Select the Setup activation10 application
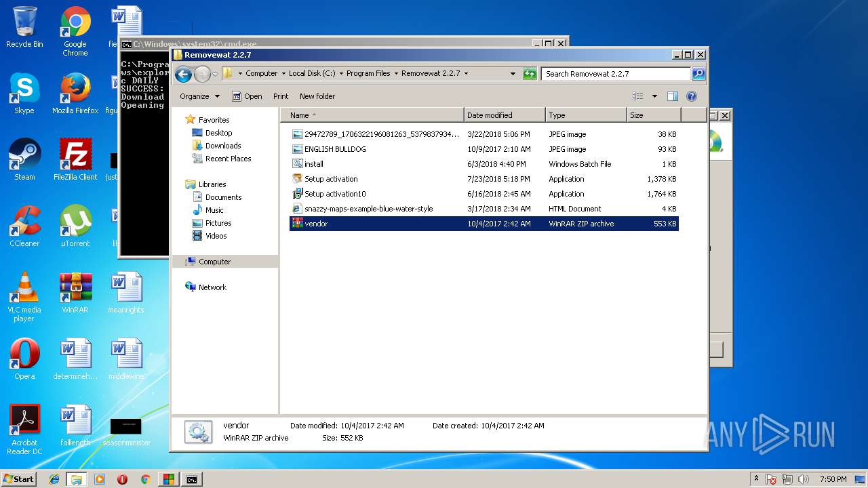 [x=484, y=194]
